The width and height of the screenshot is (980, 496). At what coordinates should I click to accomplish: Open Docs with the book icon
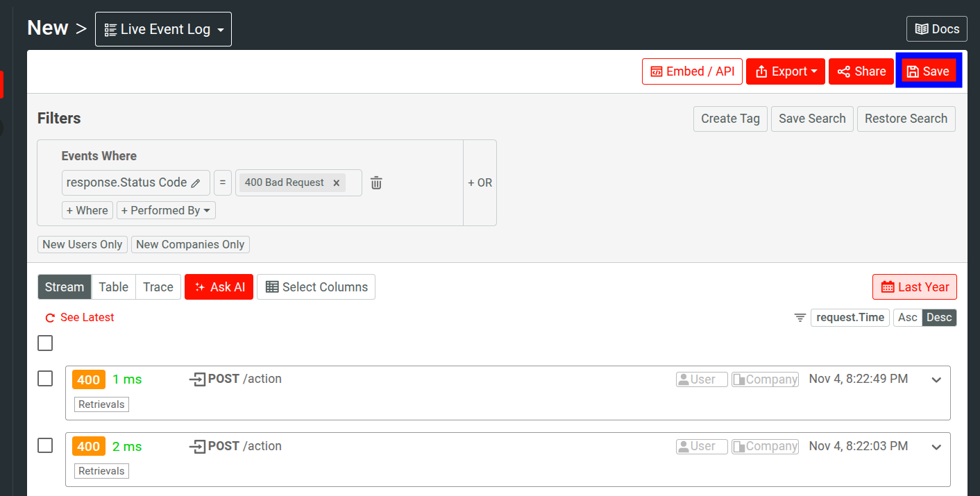click(923, 28)
